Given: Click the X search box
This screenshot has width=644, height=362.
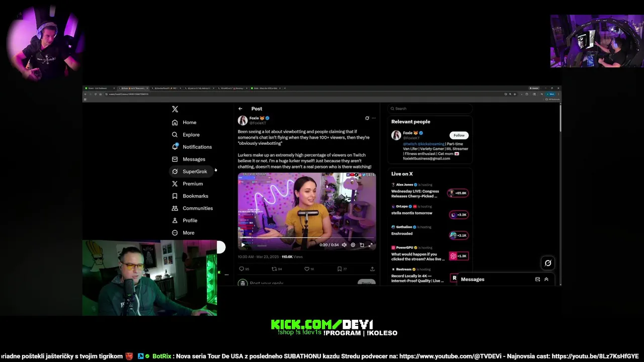Looking at the screenshot, I should tap(430, 109).
